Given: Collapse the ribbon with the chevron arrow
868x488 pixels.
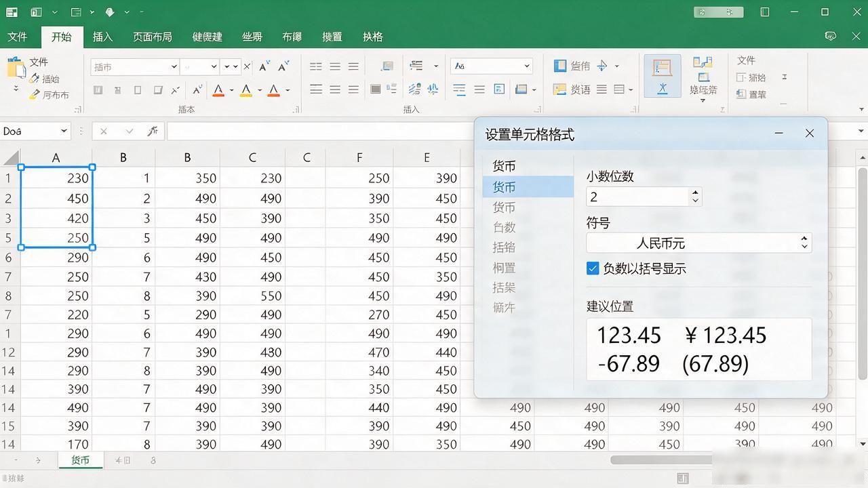Looking at the screenshot, I should coord(862,108).
